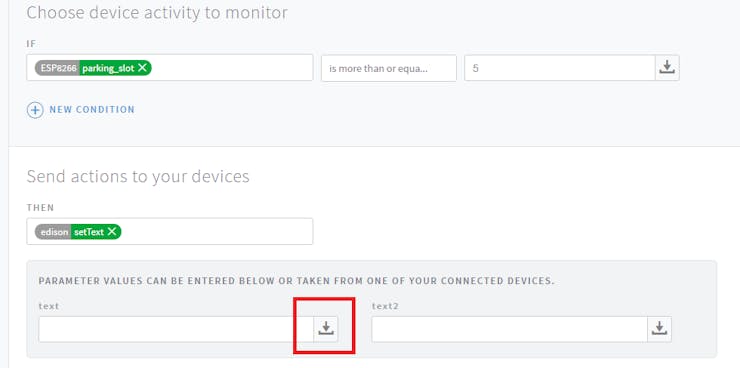740x368 pixels.
Task: Focus the text2 parameter input field
Action: tap(509, 329)
